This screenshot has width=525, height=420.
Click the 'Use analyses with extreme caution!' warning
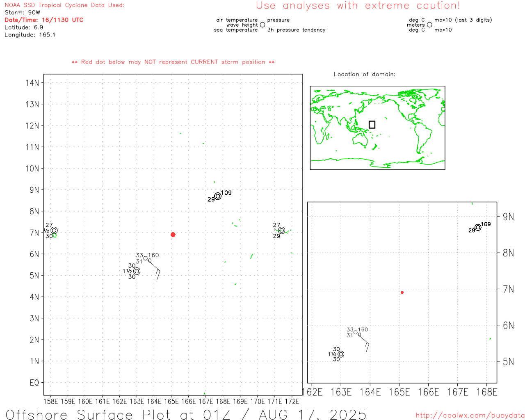[358, 6]
